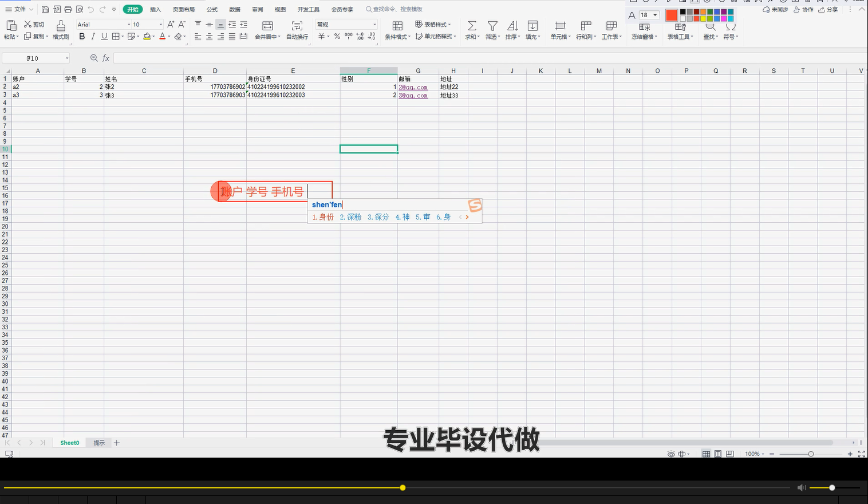Click the Print icon in quick toolbar
868x504 pixels.
pyautogui.click(x=68, y=9)
